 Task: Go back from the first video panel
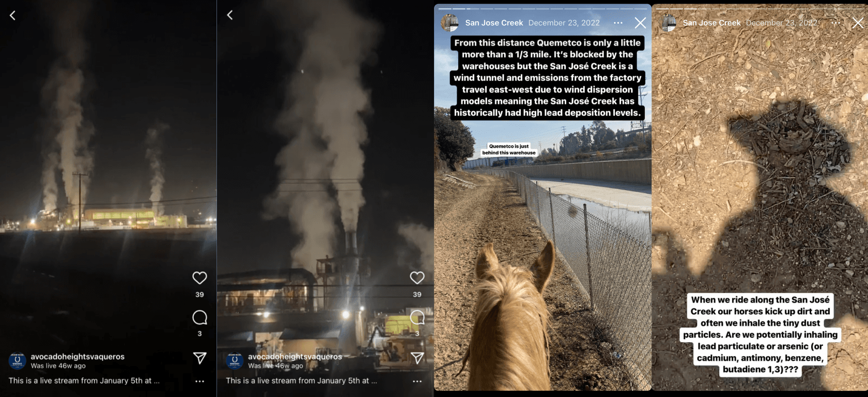click(x=12, y=16)
